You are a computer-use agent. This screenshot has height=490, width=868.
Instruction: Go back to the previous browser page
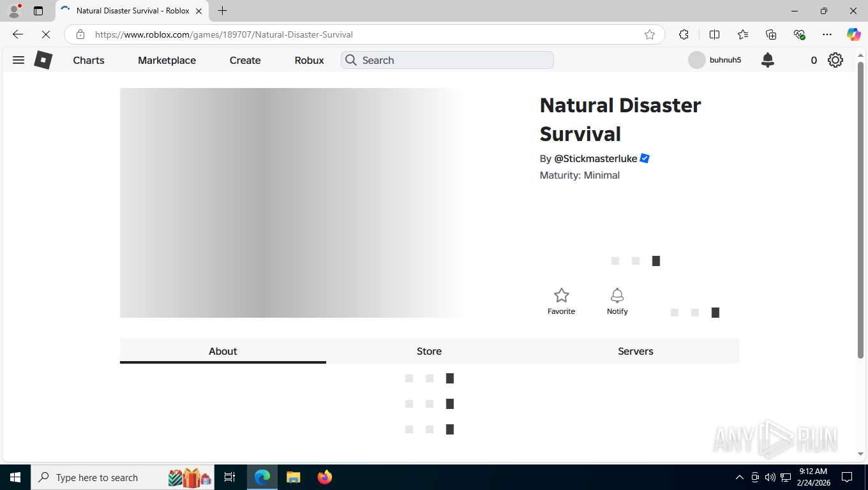18,34
